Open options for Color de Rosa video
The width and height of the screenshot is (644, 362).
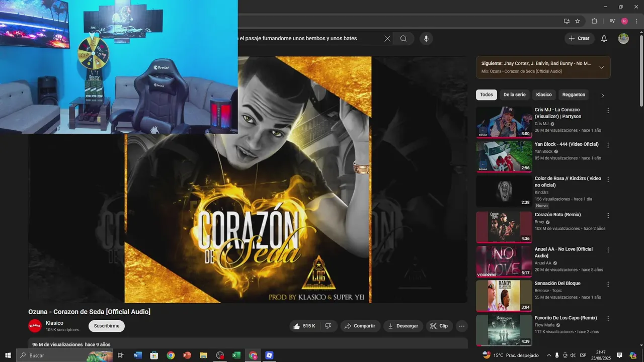coord(608,179)
